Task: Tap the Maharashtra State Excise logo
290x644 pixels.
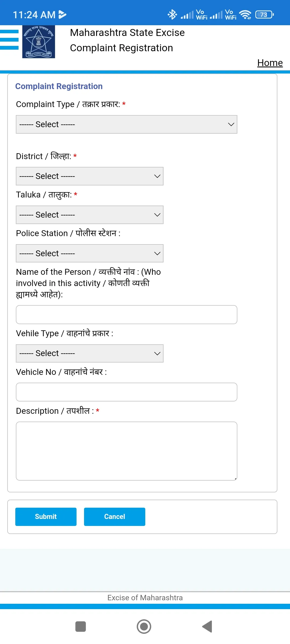Action: (x=39, y=42)
